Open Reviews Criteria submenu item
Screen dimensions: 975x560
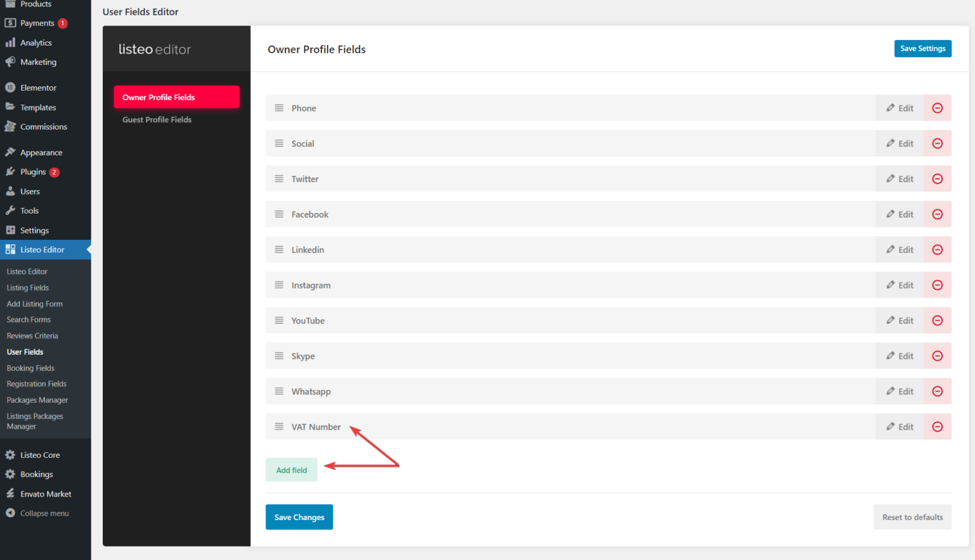(x=32, y=336)
